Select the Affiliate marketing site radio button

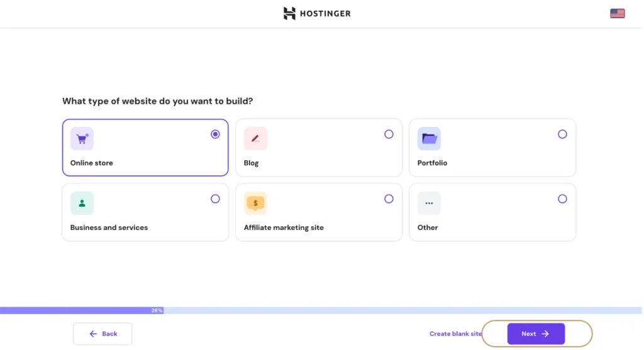pyautogui.click(x=389, y=199)
